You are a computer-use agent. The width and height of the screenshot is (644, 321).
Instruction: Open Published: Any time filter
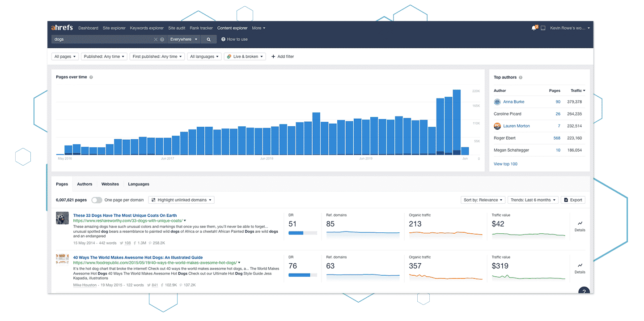coord(104,56)
